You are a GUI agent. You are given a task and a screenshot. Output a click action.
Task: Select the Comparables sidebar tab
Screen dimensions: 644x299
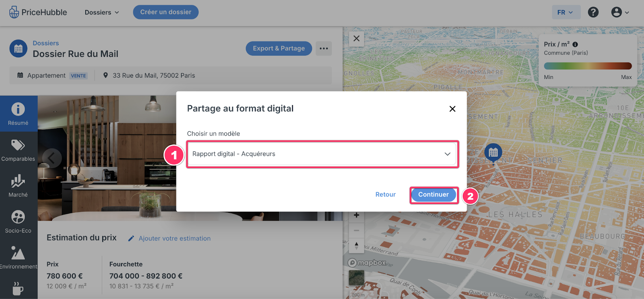click(19, 150)
